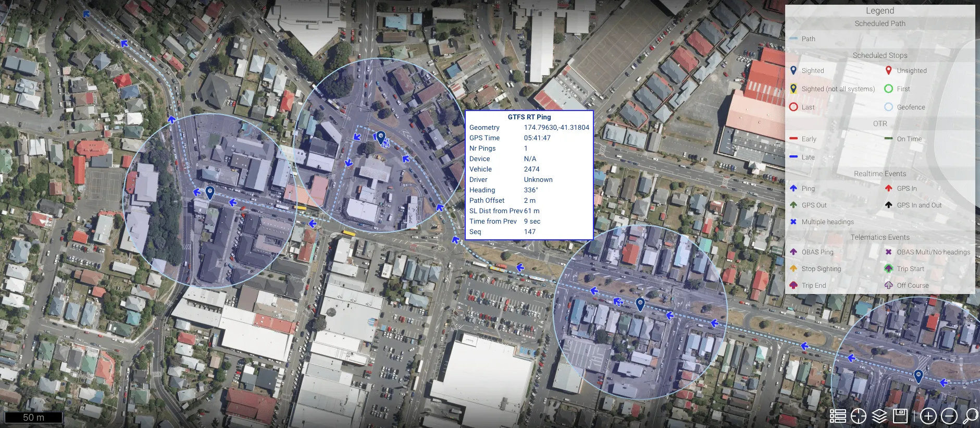This screenshot has height=428, width=980.
Task: Click the Scheduled Path section heading
Action: (x=880, y=23)
